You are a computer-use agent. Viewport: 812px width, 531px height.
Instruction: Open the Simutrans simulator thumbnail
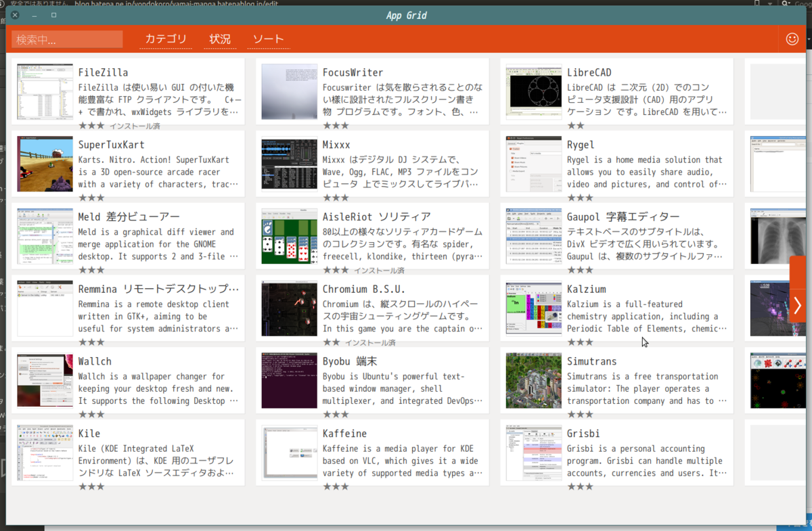(x=534, y=381)
